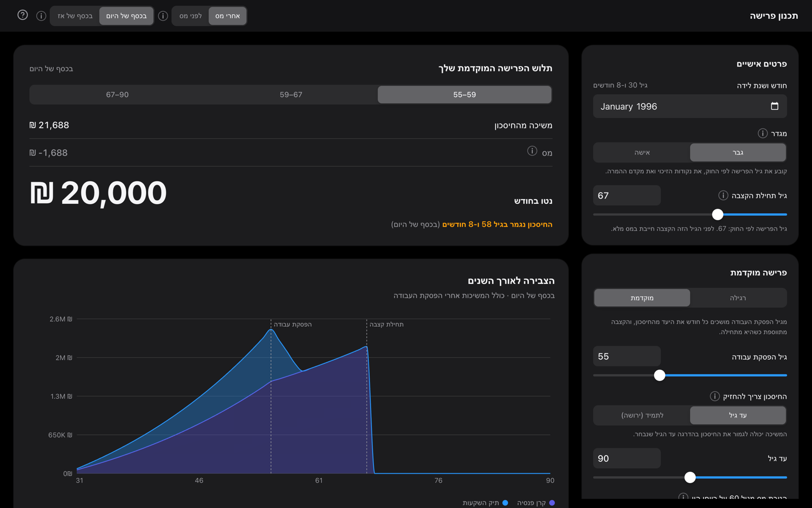Click the pension start age field showing 67
The height and width of the screenshot is (508, 812).
(627, 196)
